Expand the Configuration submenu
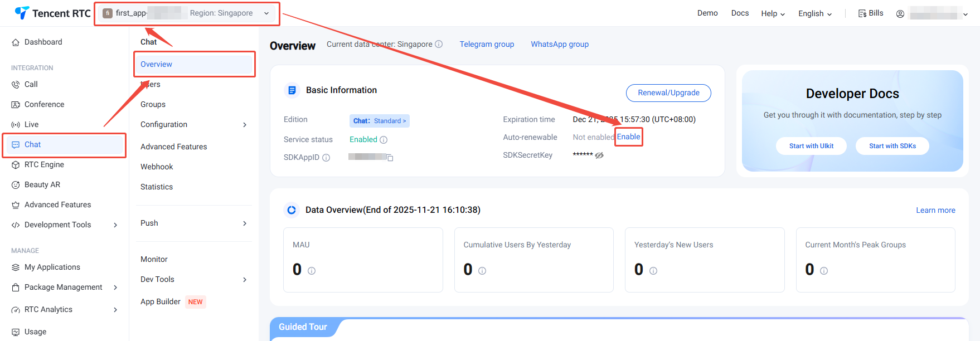 (x=245, y=125)
